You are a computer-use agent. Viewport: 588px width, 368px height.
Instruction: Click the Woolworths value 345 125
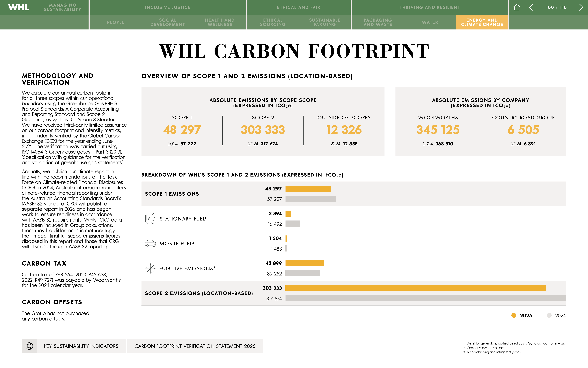click(438, 130)
